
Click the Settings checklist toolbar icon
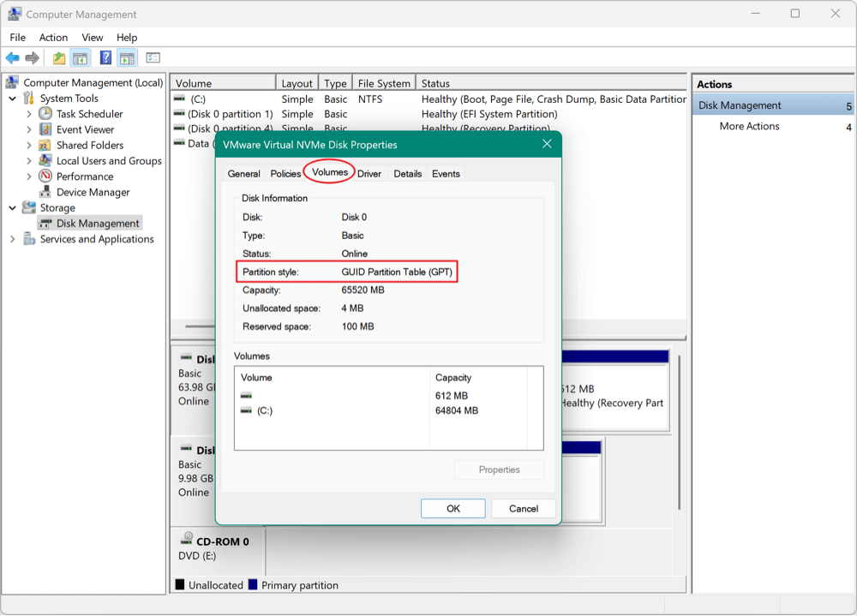coord(153,58)
